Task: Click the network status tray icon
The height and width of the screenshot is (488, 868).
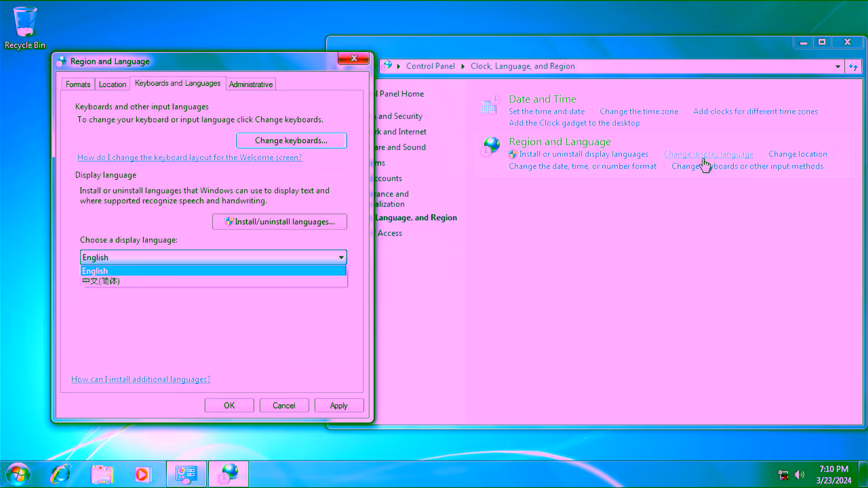Action: (783, 474)
